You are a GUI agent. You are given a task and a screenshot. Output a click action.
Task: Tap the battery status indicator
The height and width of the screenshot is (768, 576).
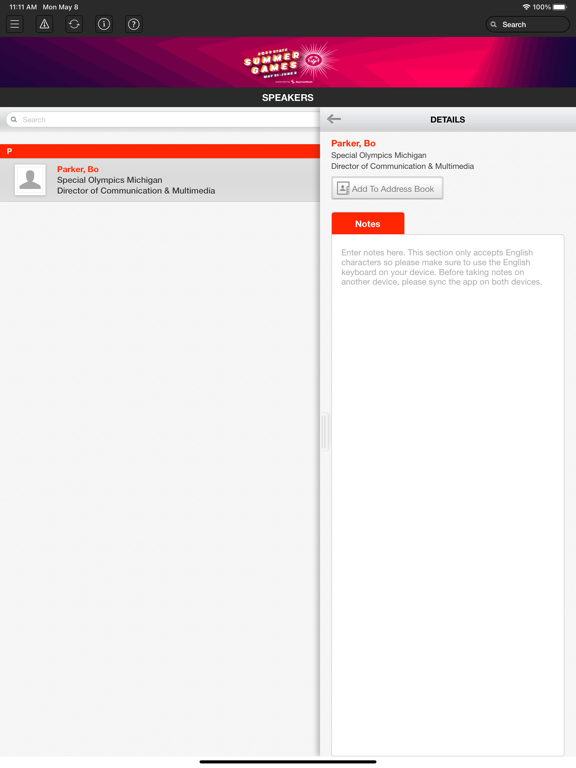[x=560, y=7]
